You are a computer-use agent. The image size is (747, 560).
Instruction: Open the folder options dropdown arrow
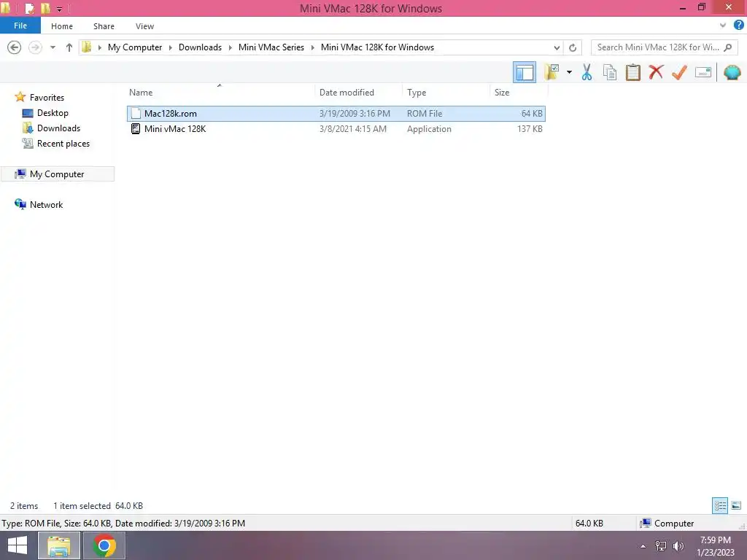[x=569, y=72]
